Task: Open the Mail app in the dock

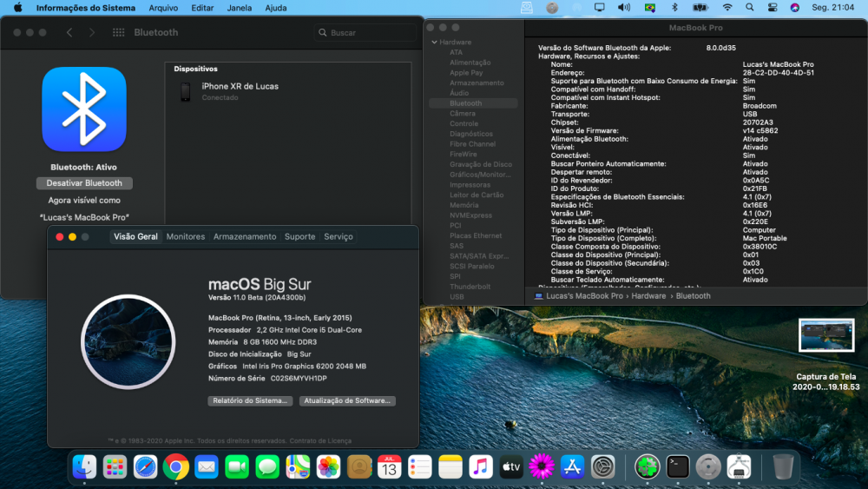Action: pos(207,467)
